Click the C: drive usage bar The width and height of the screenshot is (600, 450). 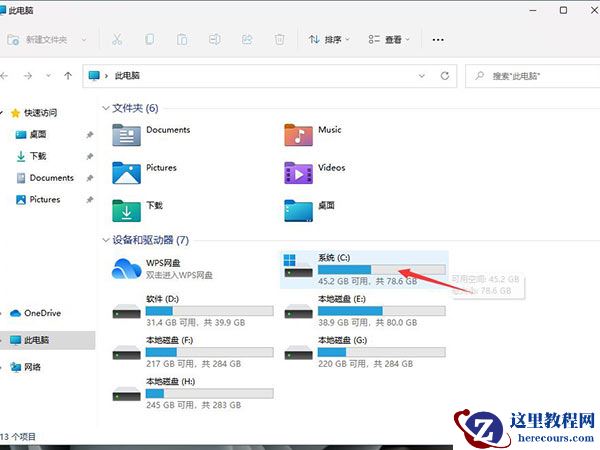tap(382, 269)
